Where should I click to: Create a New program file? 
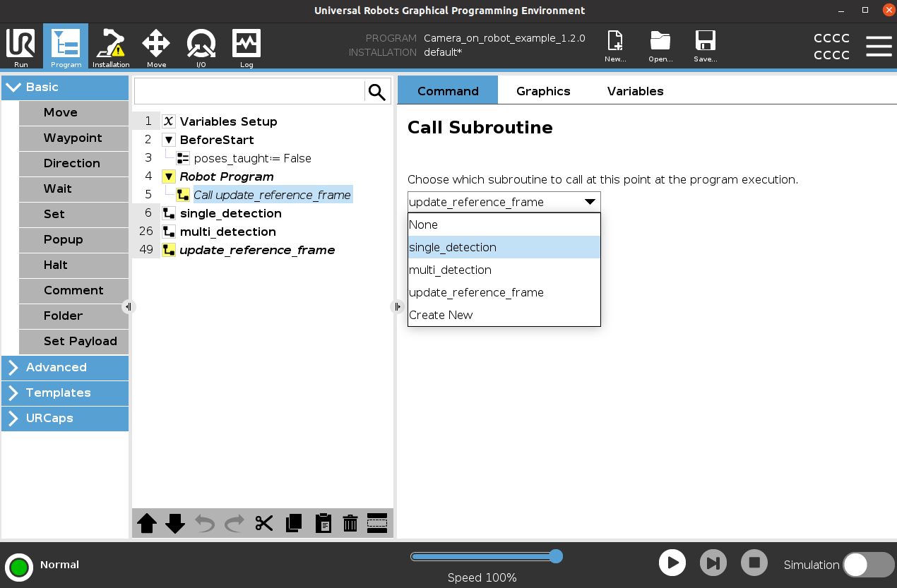tap(615, 47)
